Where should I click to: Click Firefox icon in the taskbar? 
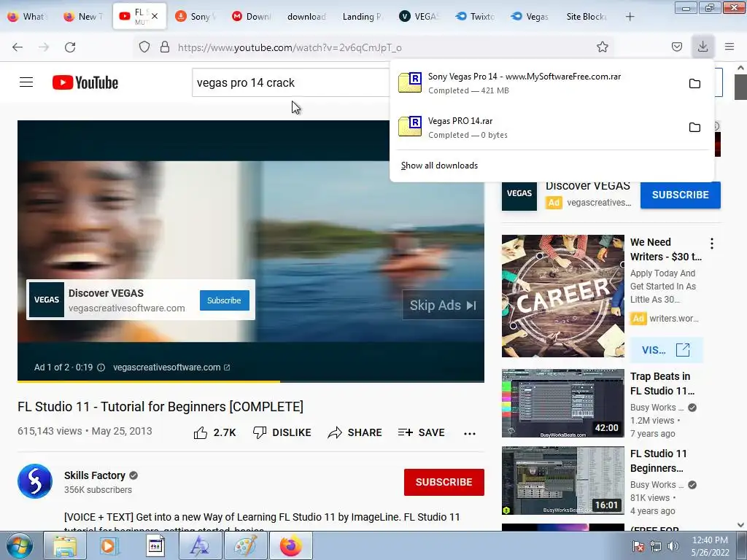coord(290,545)
